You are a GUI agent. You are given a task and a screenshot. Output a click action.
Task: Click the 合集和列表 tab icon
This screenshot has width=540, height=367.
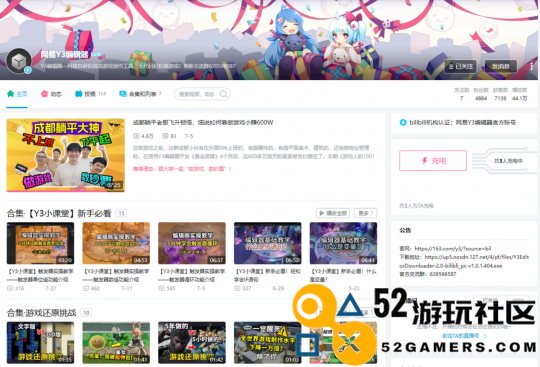pos(123,94)
